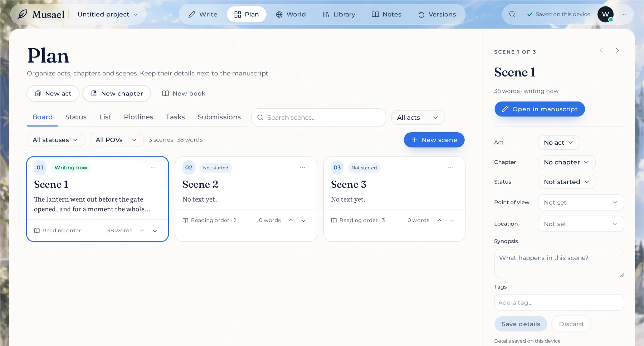Expand the All acts filter
This screenshot has width=644, height=346.
(418, 118)
